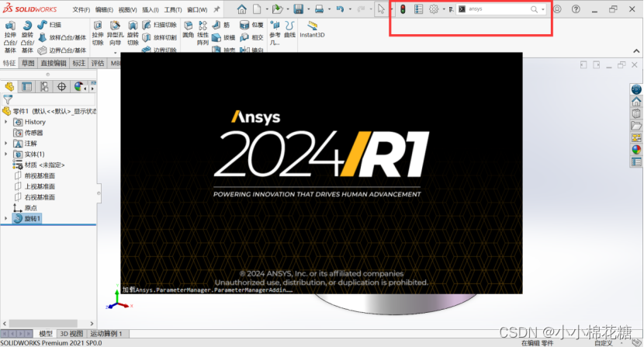Screen dimensions: 644x347
Task: Click the 旋转凸台/基体 revolve boss tool
Action: tap(27, 37)
